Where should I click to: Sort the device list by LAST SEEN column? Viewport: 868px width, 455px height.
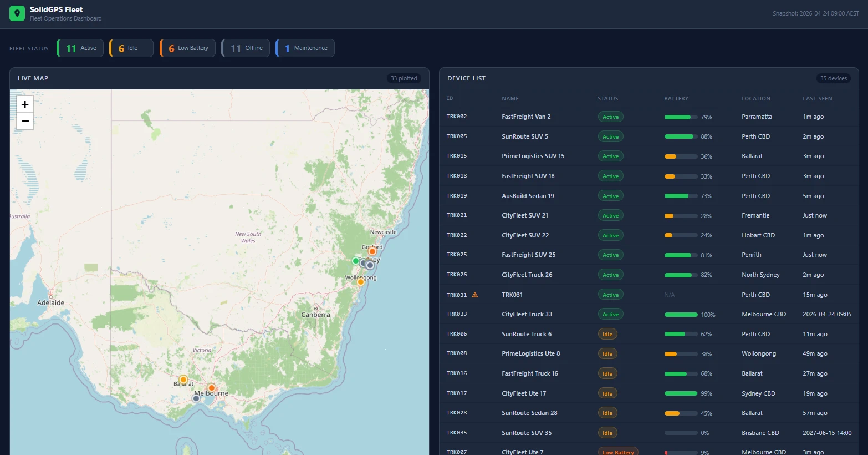[x=818, y=98]
